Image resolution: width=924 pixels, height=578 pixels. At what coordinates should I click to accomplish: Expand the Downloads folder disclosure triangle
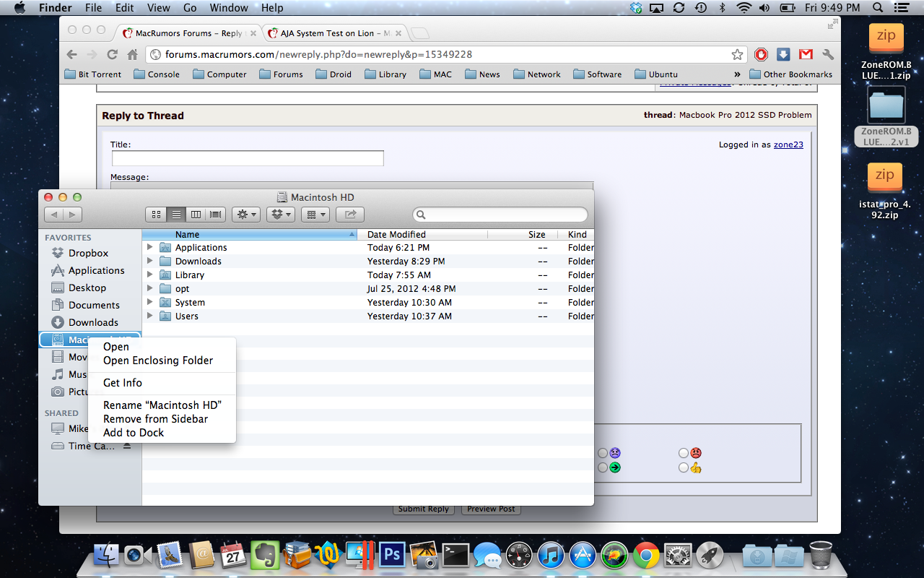(150, 261)
